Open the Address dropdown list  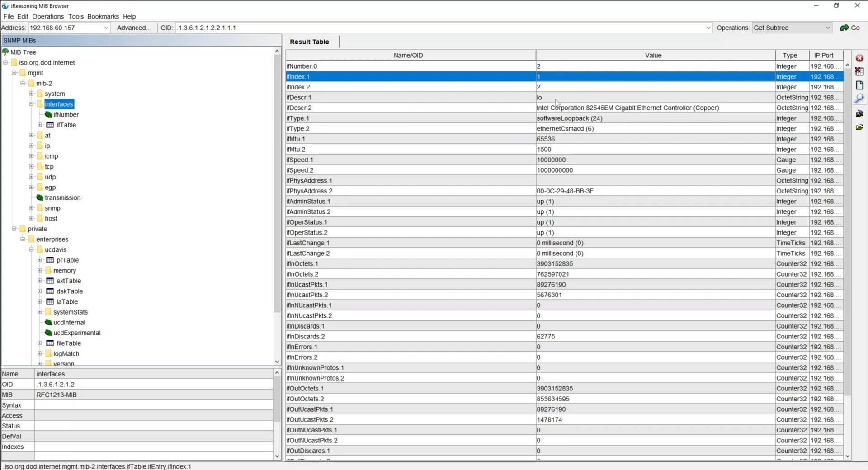pyautogui.click(x=106, y=28)
